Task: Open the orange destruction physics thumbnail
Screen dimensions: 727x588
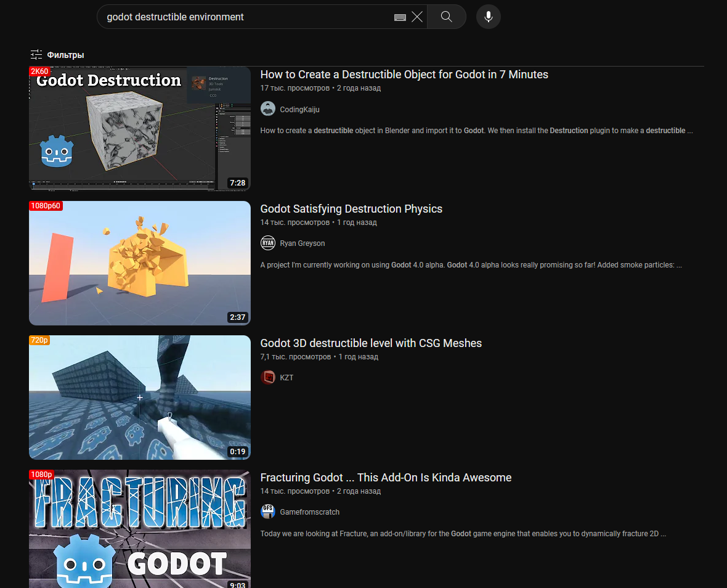Action: click(140, 263)
